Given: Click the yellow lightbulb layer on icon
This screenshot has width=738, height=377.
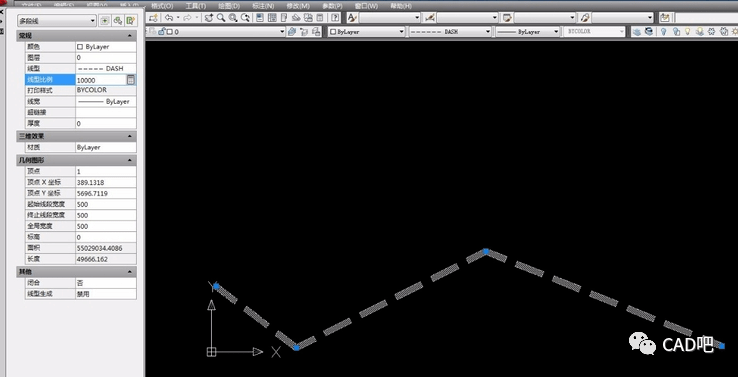Looking at the screenshot, I should pyautogui.click(x=688, y=32).
